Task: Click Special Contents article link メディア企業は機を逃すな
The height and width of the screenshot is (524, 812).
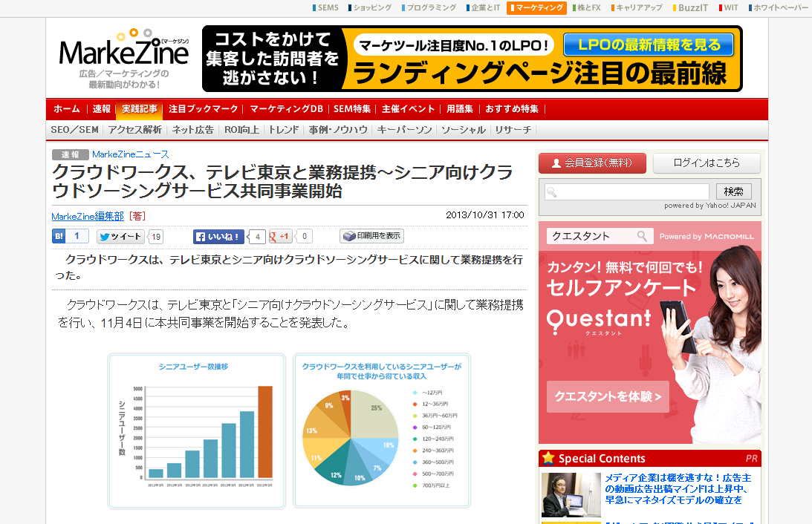Action: click(678, 489)
